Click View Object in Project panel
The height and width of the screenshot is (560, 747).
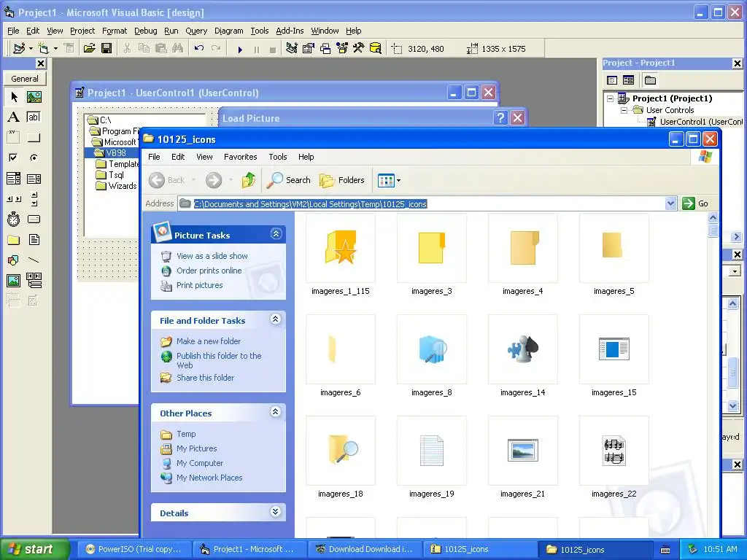(x=628, y=80)
